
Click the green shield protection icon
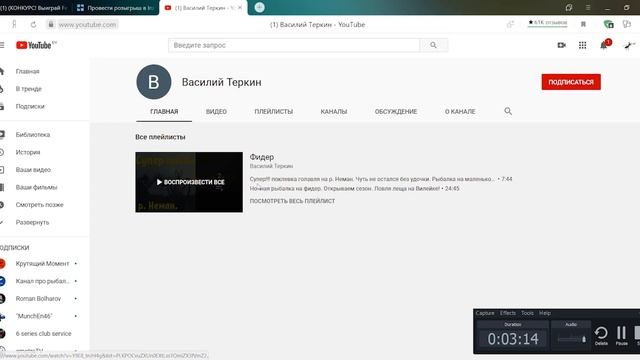(x=608, y=24)
